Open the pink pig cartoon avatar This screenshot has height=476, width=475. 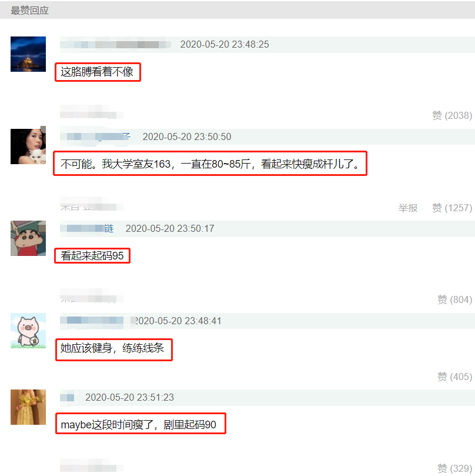pyautogui.click(x=28, y=331)
